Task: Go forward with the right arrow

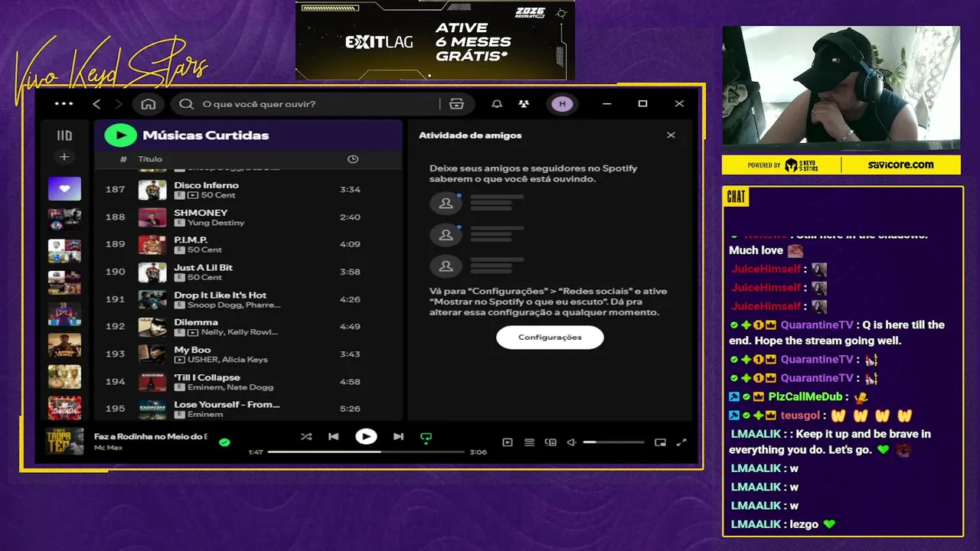Action: tap(118, 103)
